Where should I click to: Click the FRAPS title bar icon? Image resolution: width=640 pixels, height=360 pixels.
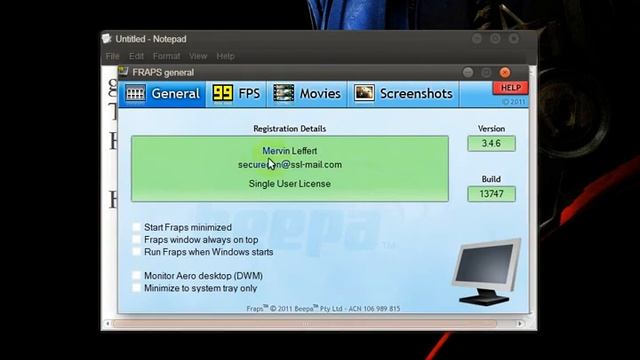click(x=124, y=71)
